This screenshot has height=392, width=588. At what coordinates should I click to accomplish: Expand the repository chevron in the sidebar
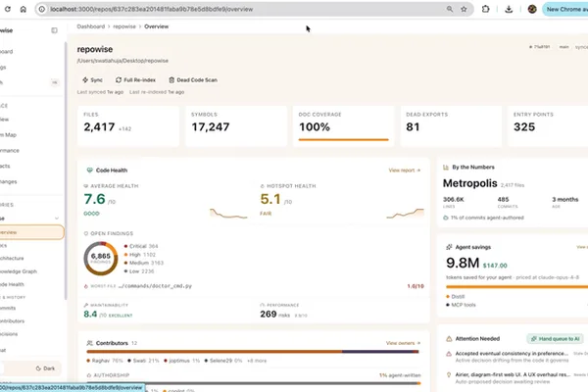pyautogui.click(x=57, y=219)
